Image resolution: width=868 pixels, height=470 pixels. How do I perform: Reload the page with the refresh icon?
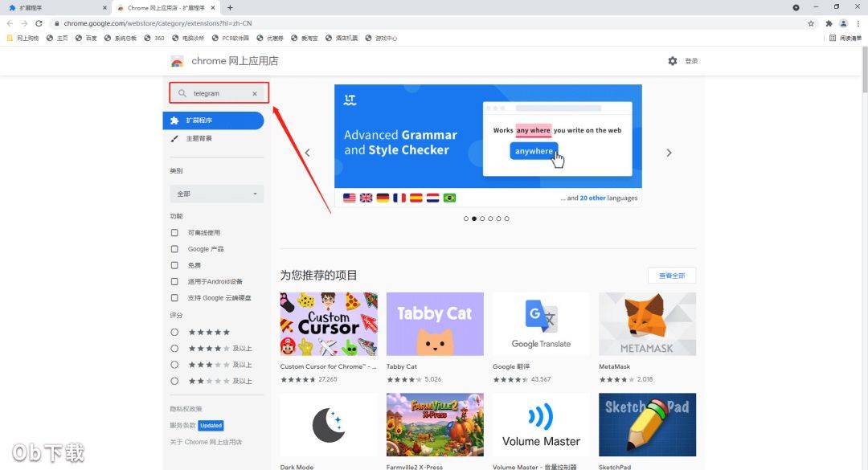point(39,23)
